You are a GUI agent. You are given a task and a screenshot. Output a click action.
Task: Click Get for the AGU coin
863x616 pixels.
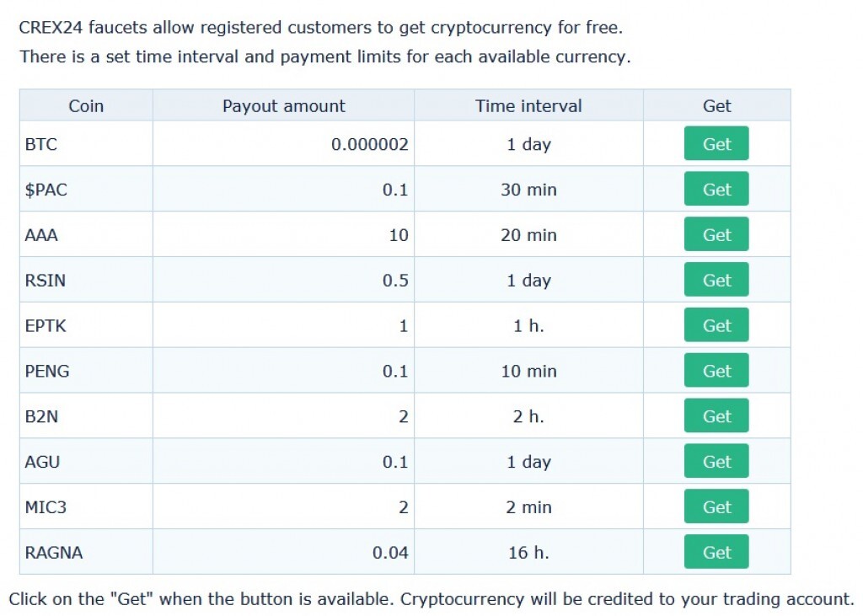(716, 462)
